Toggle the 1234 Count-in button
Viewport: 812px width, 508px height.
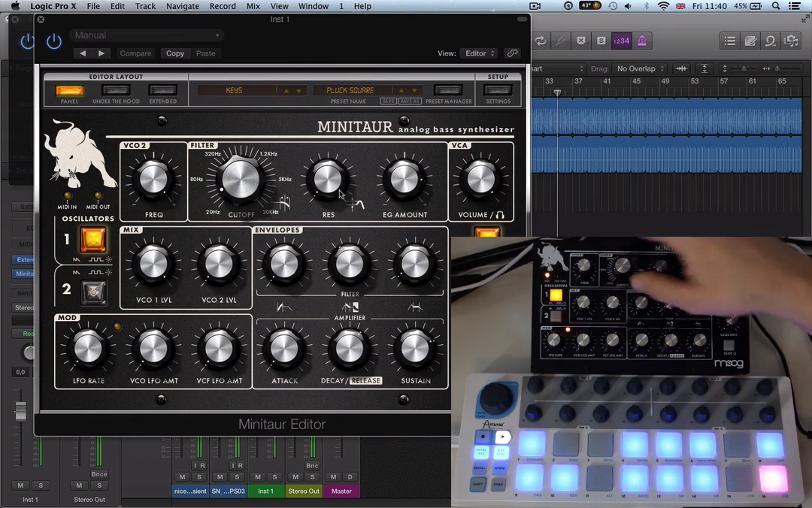[622, 41]
